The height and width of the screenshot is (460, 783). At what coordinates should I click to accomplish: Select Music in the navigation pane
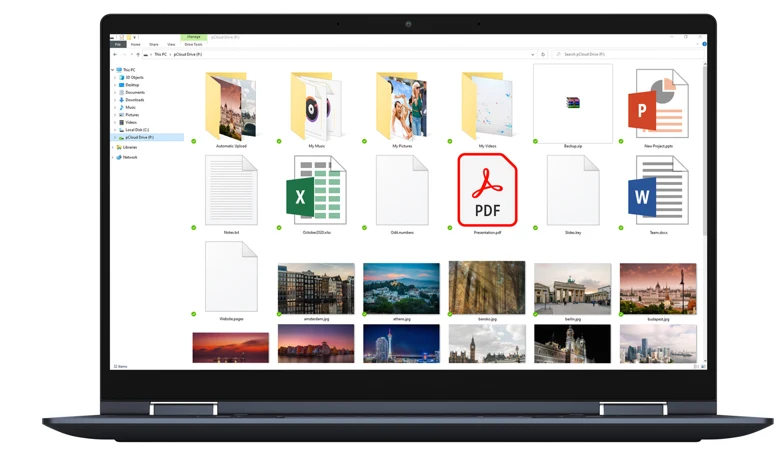130,107
